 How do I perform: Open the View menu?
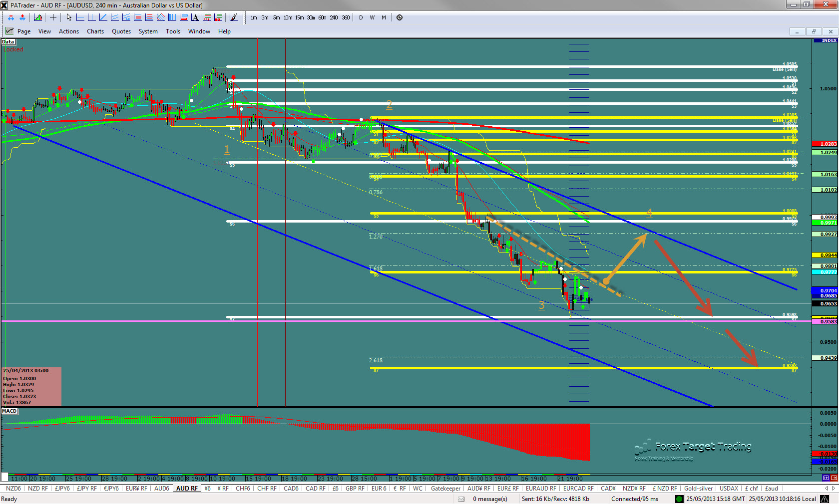pos(44,31)
